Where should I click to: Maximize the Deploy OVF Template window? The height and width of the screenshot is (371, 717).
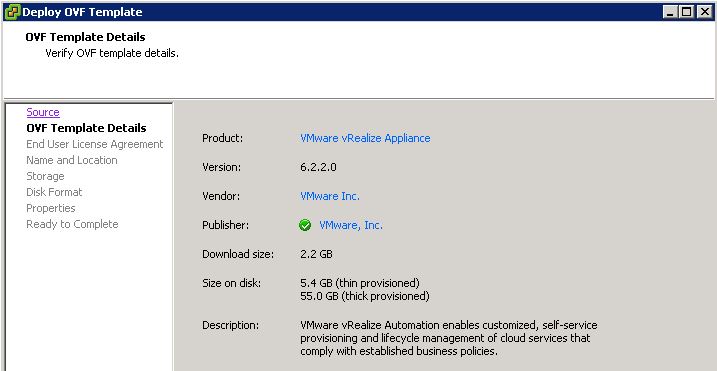[686, 12]
